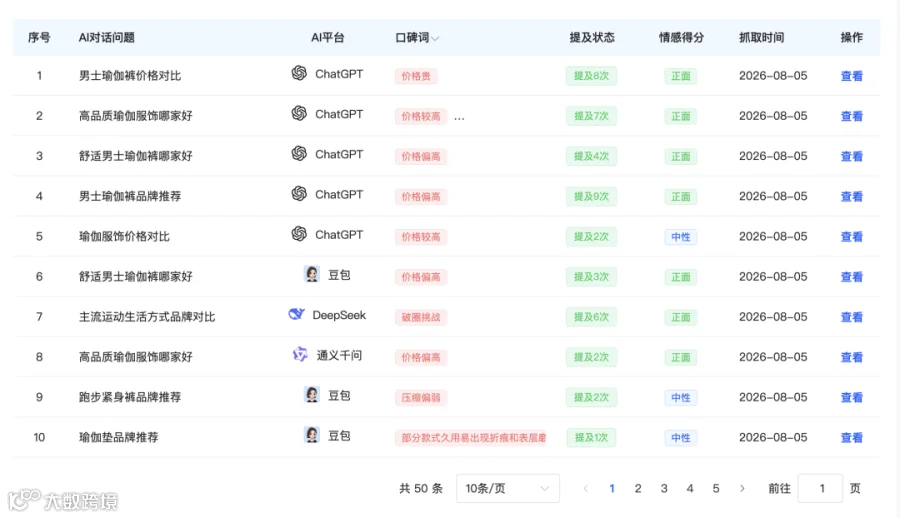Click the ChatGPT icon in row 2

point(299,113)
